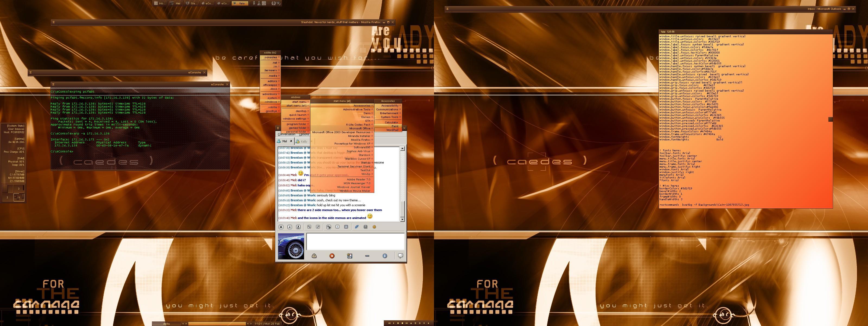The height and width of the screenshot is (326, 868).
Task: Open the Conversation menu in chat window
Action: pos(286,134)
